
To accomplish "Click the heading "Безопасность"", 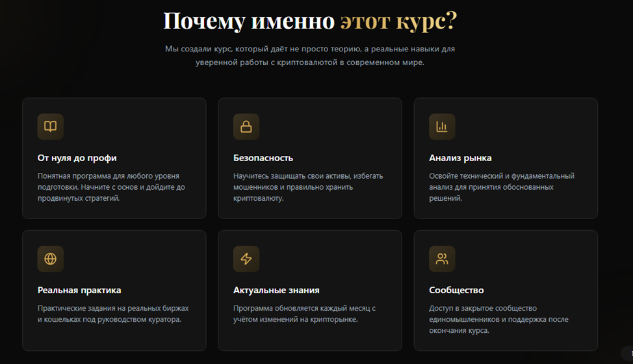I will point(263,158).
